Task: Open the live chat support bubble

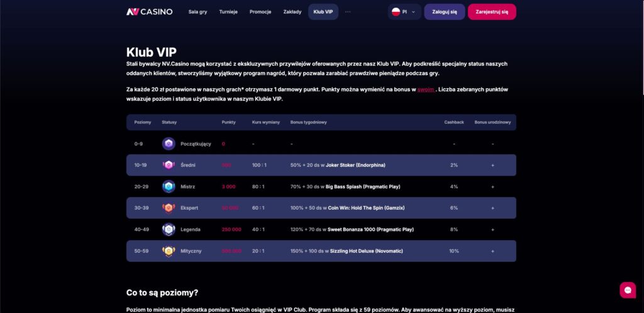Action: coord(627,290)
